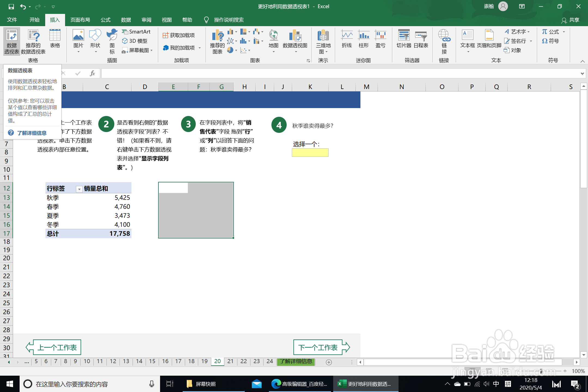Click the Next Worksheet (下一个工作表) button
Viewport: 588px width, 392px height.
[318, 347]
